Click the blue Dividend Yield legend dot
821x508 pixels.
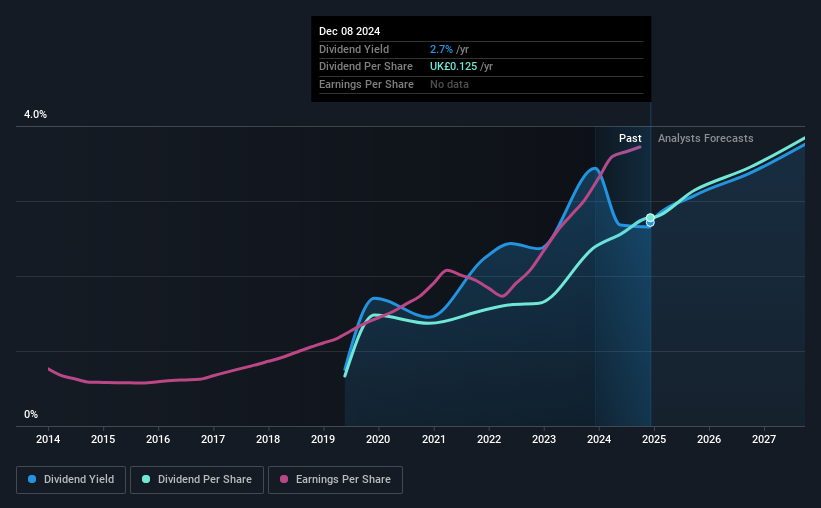click(32, 479)
